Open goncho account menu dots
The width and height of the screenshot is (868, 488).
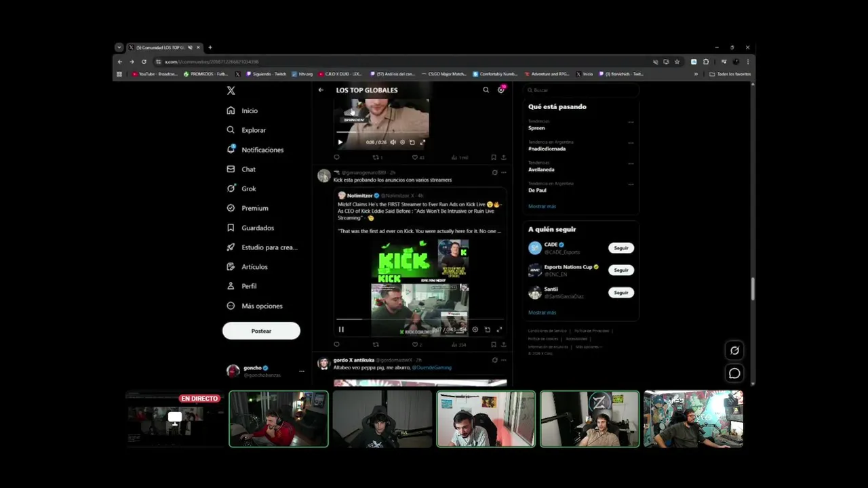(x=302, y=371)
